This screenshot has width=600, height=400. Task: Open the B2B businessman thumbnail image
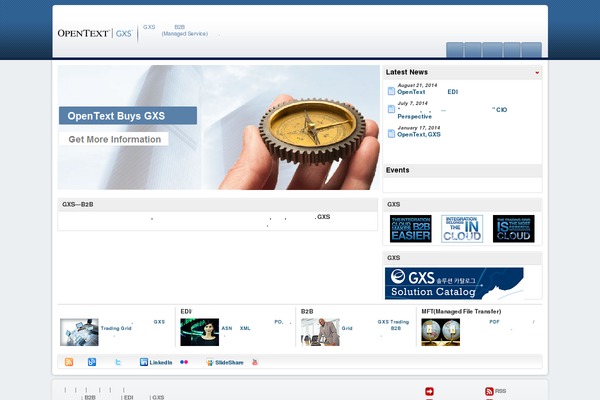click(320, 332)
